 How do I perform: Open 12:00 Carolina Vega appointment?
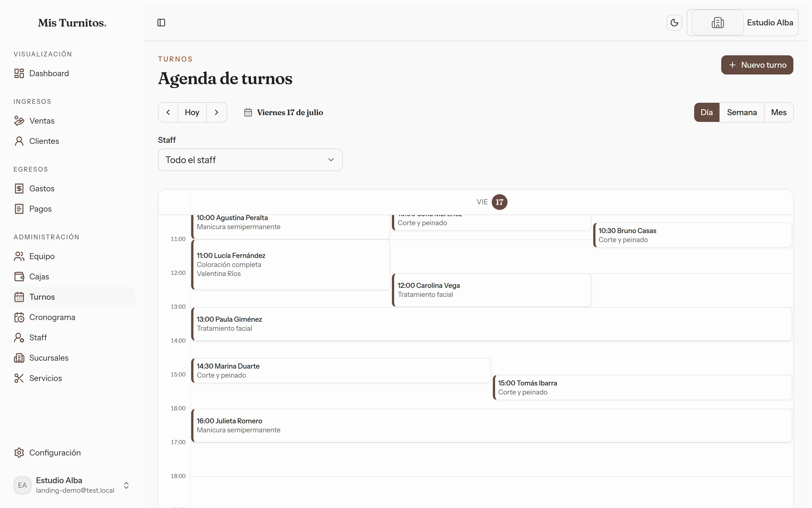(x=491, y=290)
